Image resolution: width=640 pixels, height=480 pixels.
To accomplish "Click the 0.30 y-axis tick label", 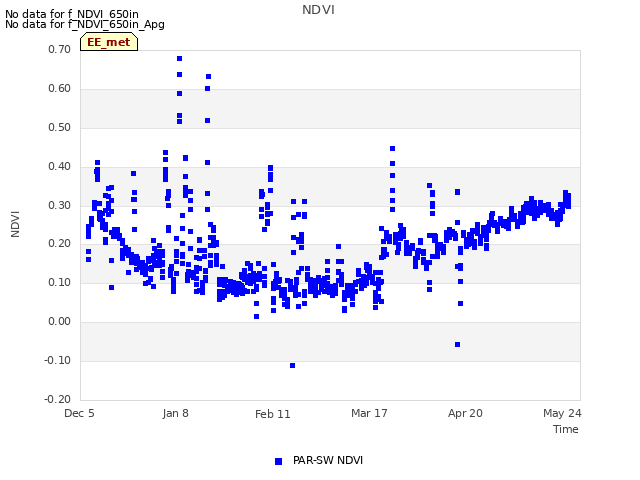I will (60, 205).
